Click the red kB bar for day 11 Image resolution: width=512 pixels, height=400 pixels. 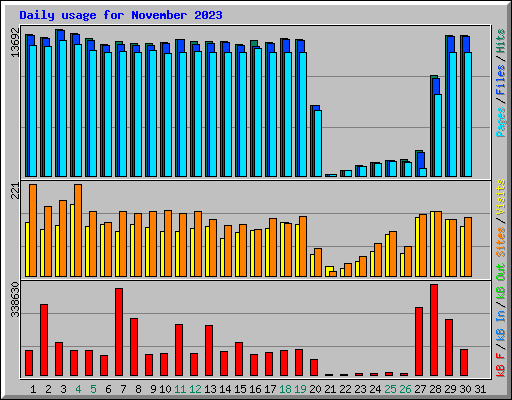pos(179,350)
